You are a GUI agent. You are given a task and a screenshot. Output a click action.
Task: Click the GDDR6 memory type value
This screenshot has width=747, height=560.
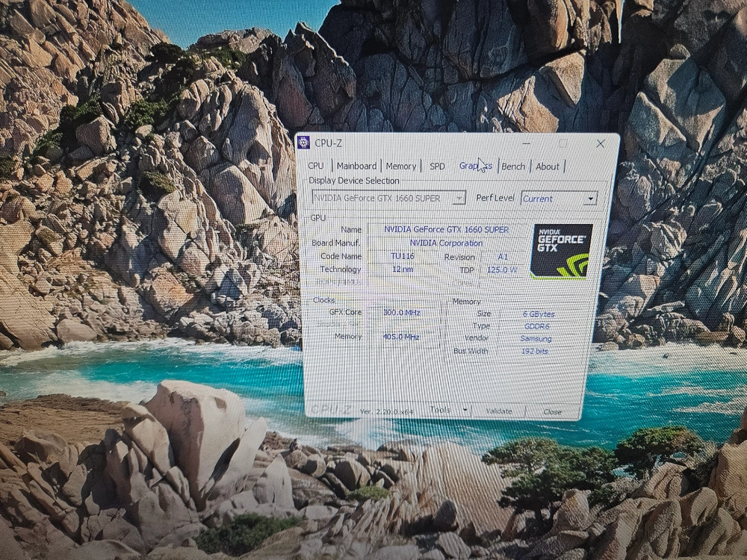click(537, 326)
